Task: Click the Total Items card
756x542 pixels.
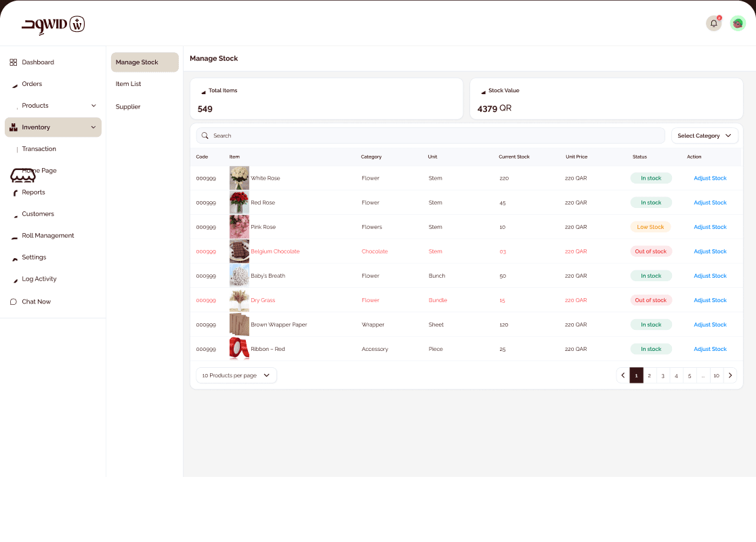Action: point(327,99)
